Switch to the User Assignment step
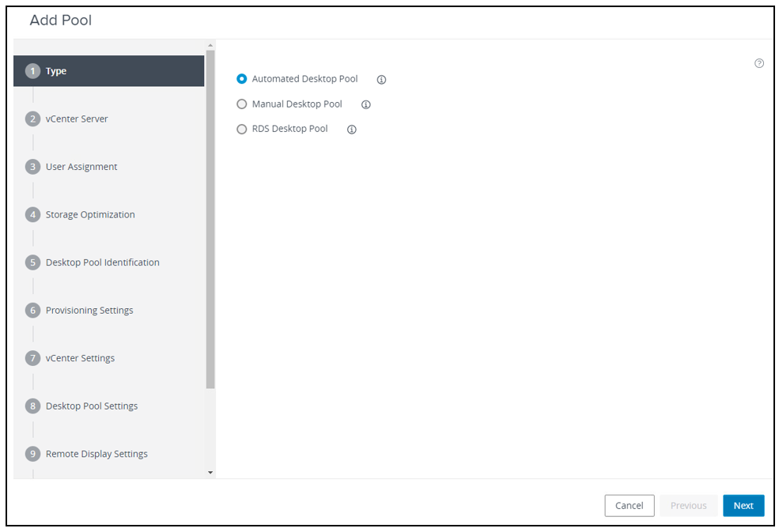The height and width of the screenshot is (532, 779). (x=81, y=166)
